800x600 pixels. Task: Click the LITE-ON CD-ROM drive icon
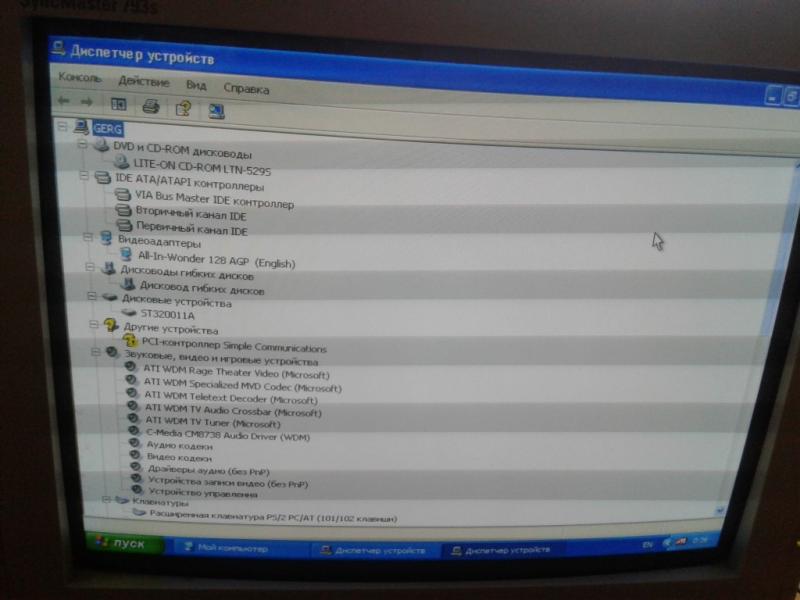point(121,162)
